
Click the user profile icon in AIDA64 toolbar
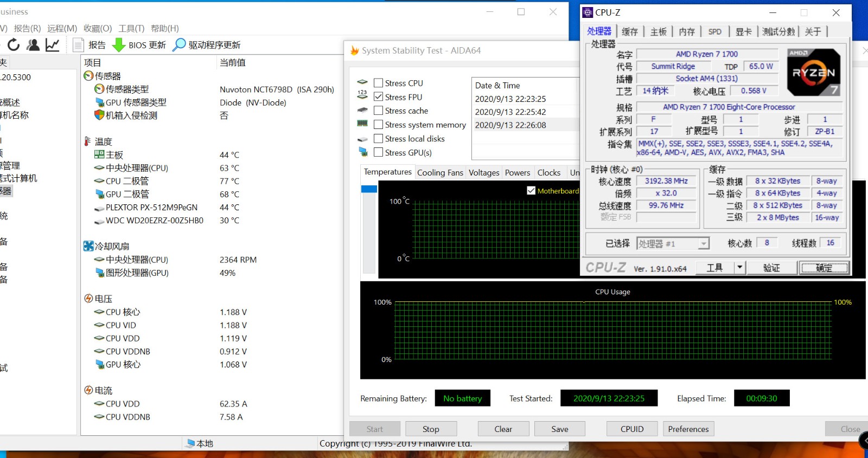pyautogui.click(x=33, y=45)
